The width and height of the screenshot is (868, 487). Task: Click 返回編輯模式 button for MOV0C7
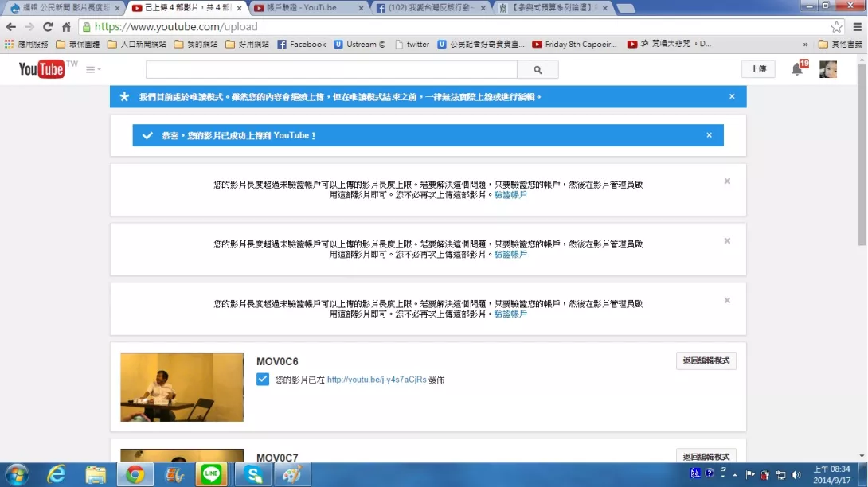click(x=706, y=457)
